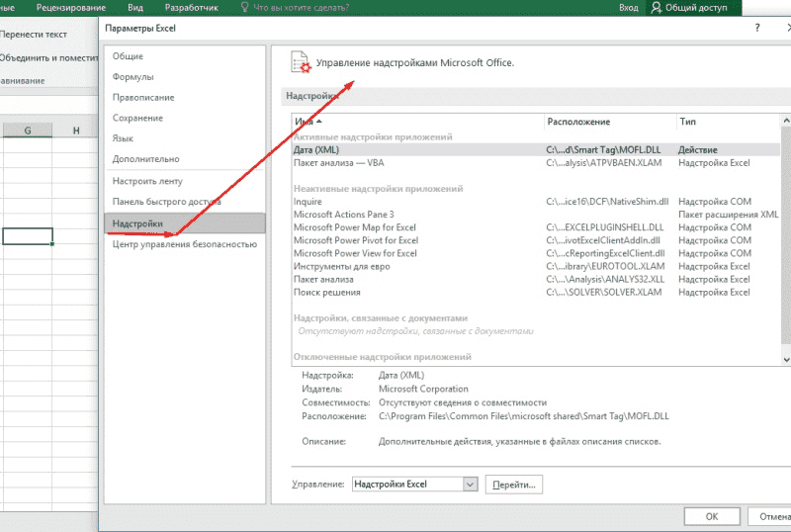This screenshot has width=791, height=532.
Task: Select Формулы in options sidebar
Action: coord(185,77)
